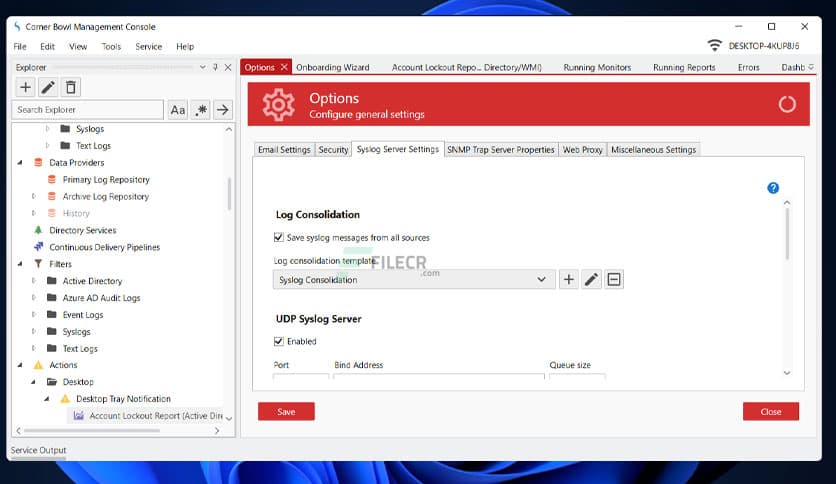The image size is (836, 484).
Task: Add a new log consolidation template
Action: (x=569, y=279)
